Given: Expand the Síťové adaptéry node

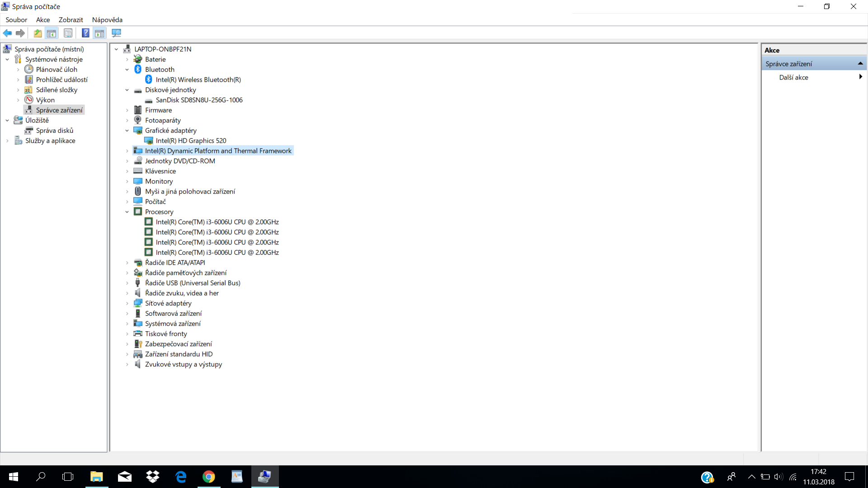Looking at the screenshot, I should (x=127, y=303).
